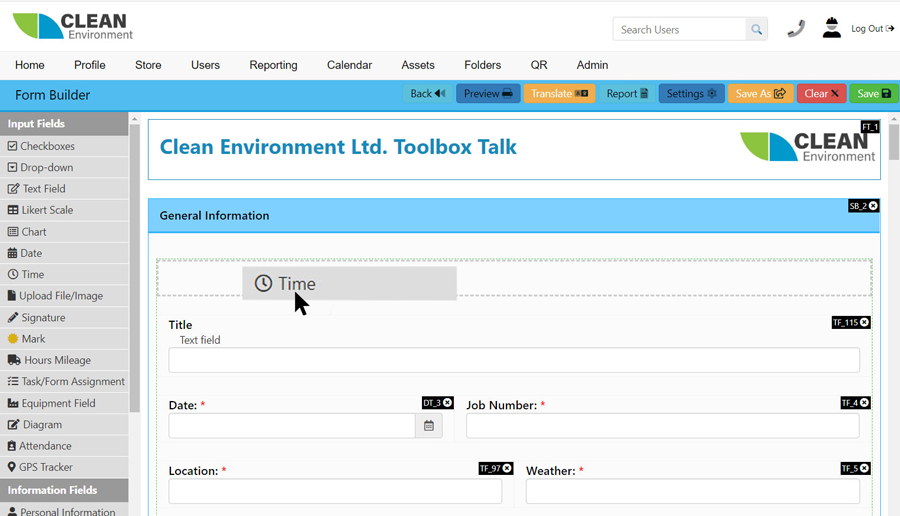Click the sidebar scrollbar up arrow
900x516 pixels.
[x=134, y=119]
